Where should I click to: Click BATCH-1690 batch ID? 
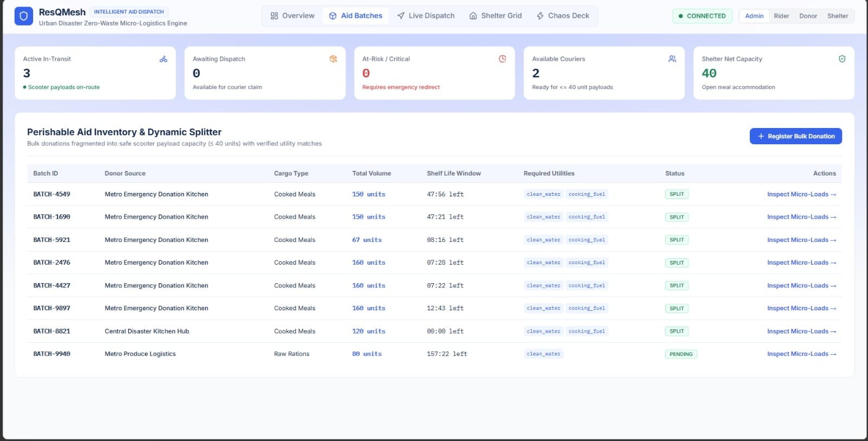[x=52, y=217]
